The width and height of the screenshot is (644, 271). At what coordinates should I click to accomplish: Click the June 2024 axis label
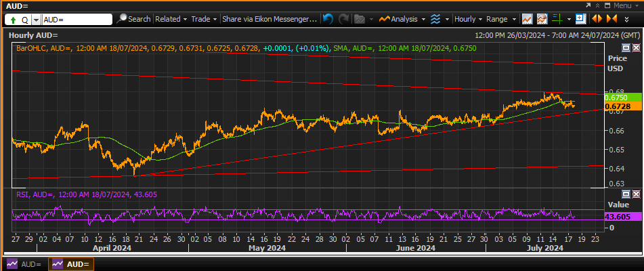tap(416, 248)
